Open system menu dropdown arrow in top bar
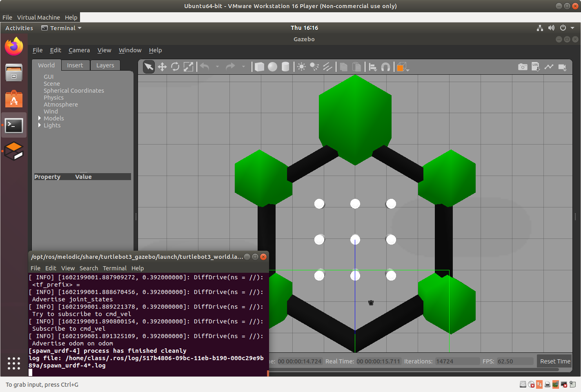 point(572,28)
